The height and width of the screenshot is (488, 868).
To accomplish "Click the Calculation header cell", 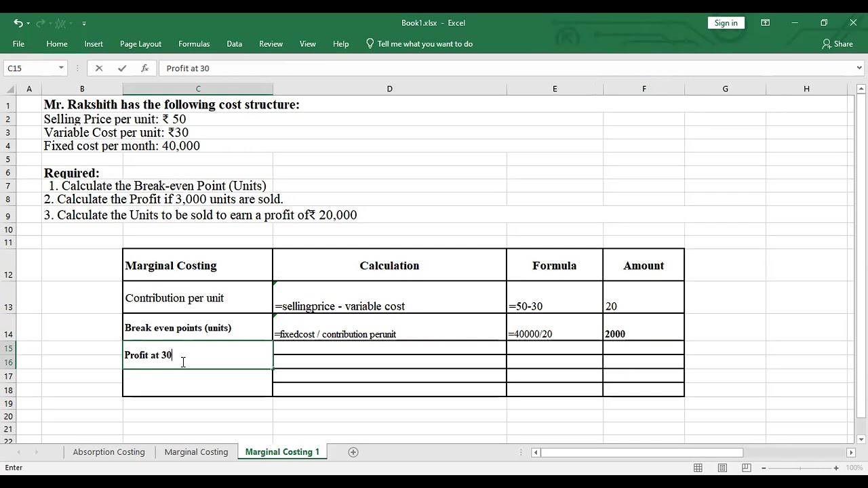I will 389,265.
